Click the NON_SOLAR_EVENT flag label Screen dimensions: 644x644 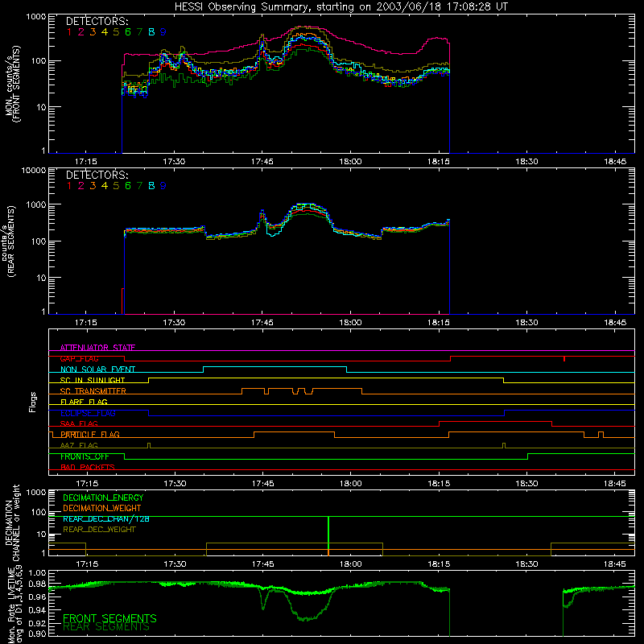[97, 369]
